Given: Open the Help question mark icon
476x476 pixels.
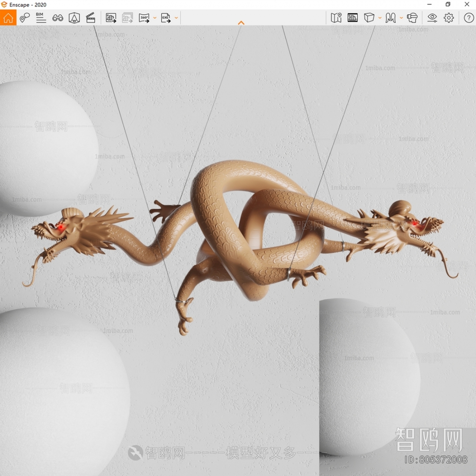Looking at the screenshot, I should tap(469, 18).
